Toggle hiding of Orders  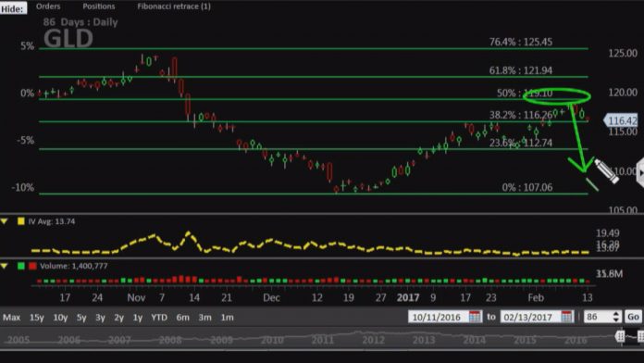click(x=48, y=6)
